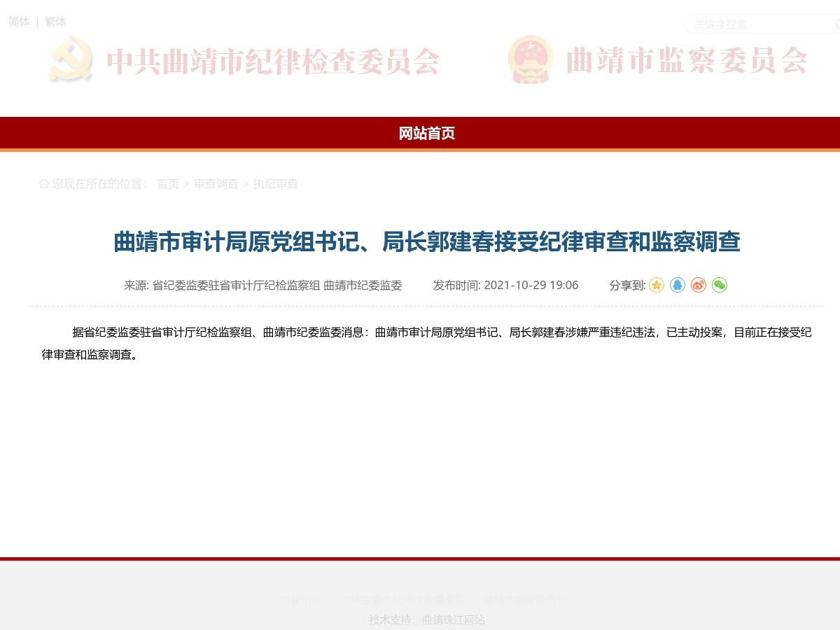This screenshot has width=840, height=630.
Task: Click 您现在所在的位置 breadcrumb label
Action: click(99, 183)
